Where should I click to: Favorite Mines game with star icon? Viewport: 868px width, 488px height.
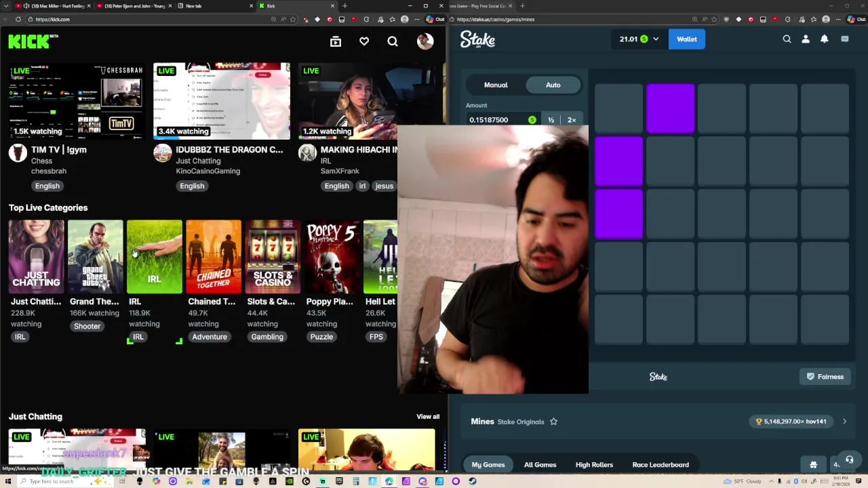point(553,422)
